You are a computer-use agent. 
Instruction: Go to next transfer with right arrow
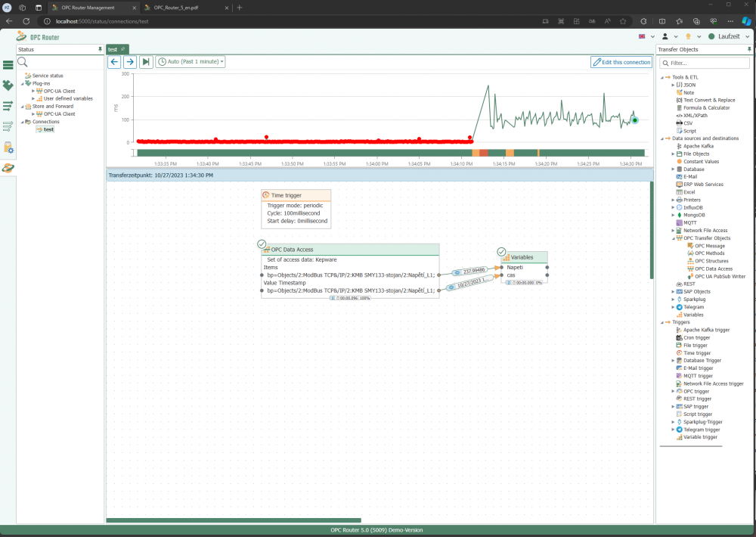tap(130, 62)
